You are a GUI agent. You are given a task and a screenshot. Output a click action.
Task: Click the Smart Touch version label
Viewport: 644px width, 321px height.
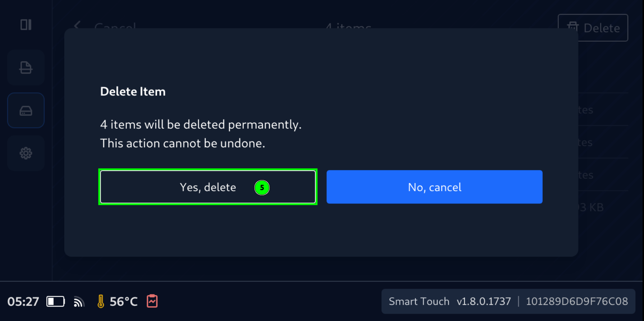450,301
